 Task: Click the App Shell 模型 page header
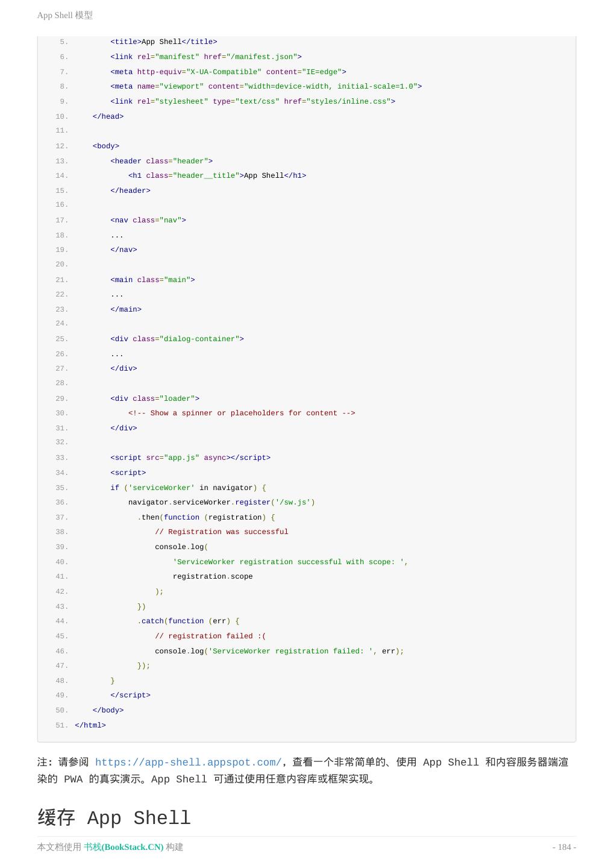[x=65, y=15]
